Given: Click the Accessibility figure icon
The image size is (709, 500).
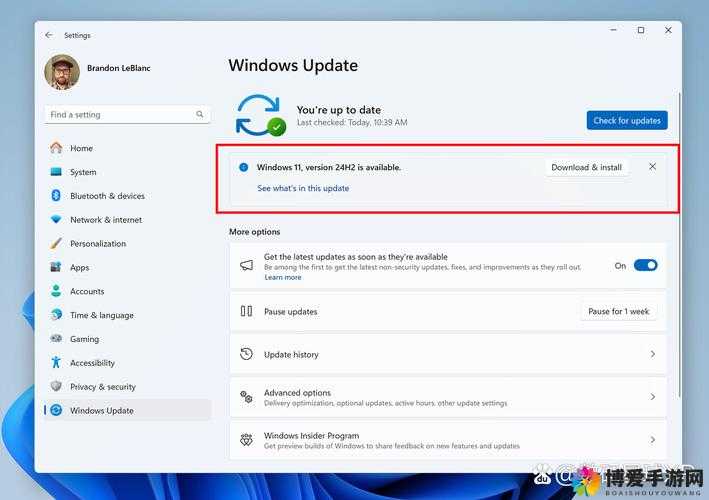Looking at the screenshot, I should click(x=56, y=362).
